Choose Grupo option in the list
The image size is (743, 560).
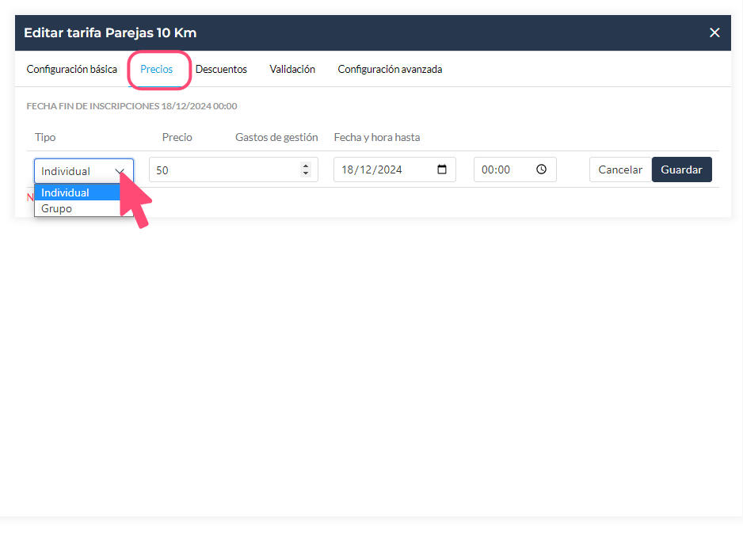78,208
